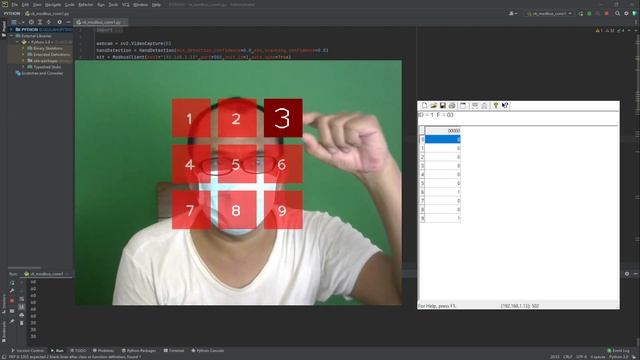
Task: Click the PyCharm Search Everywhere magnifier icon
Action: (618, 13)
